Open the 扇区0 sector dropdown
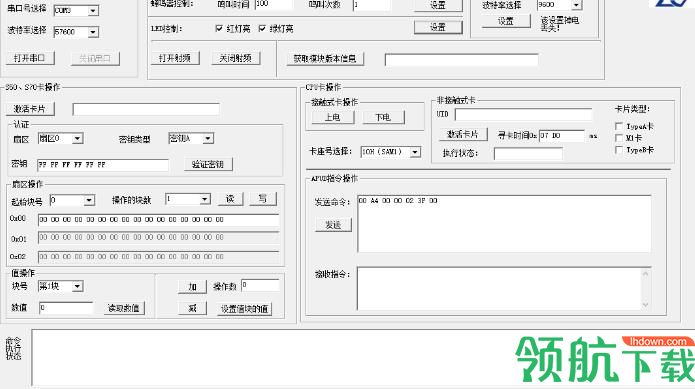 point(77,139)
